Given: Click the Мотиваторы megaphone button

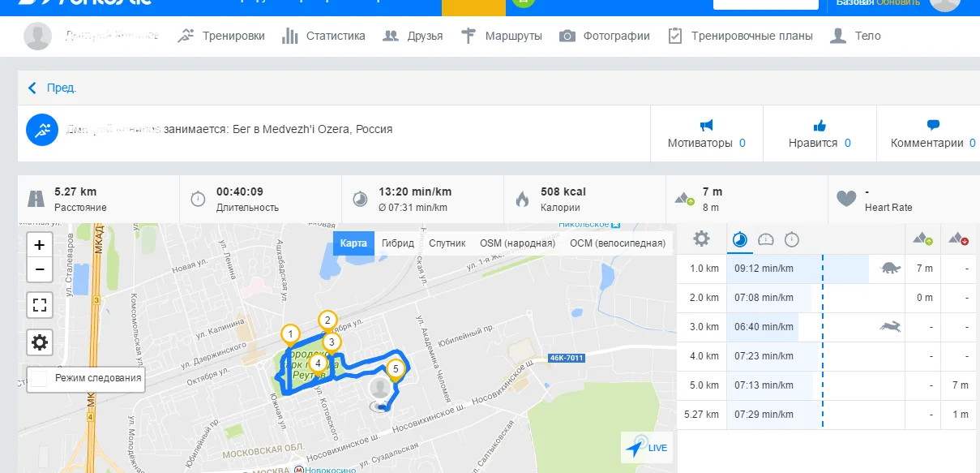Looking at the screenshot, I should pyautogui.click(x=706, y=135).
